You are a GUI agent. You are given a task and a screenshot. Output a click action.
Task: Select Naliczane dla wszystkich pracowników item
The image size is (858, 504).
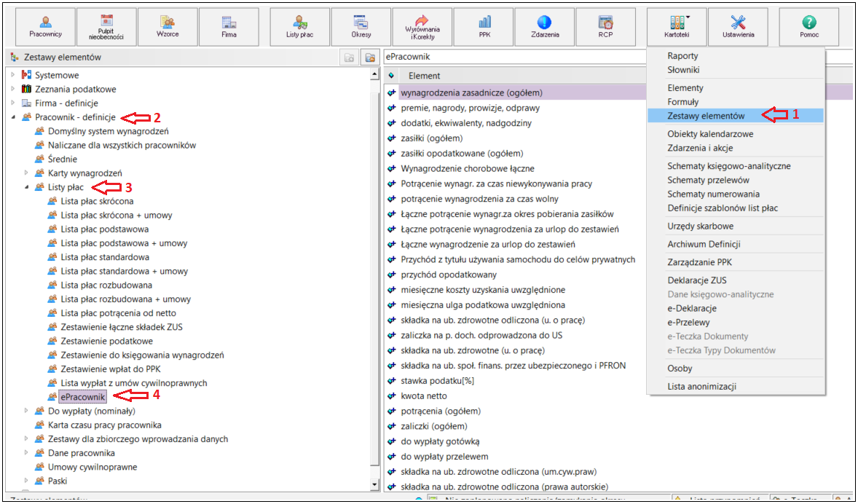point(122,145)
